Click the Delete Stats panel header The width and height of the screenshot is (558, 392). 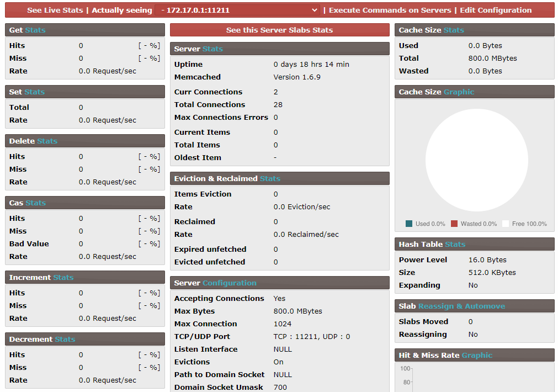(84, 141)
